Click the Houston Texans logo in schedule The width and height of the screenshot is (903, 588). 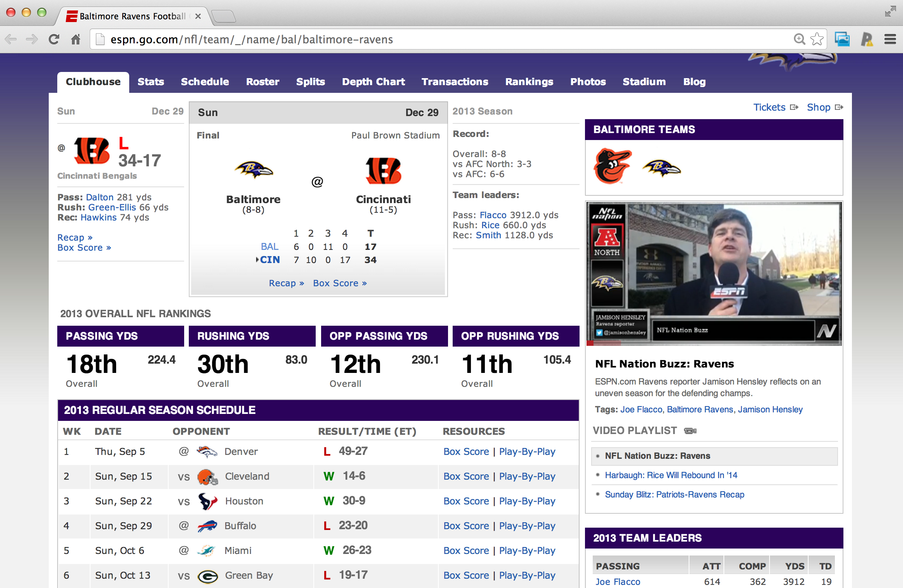pyautogui.click(x=208, y=501)
